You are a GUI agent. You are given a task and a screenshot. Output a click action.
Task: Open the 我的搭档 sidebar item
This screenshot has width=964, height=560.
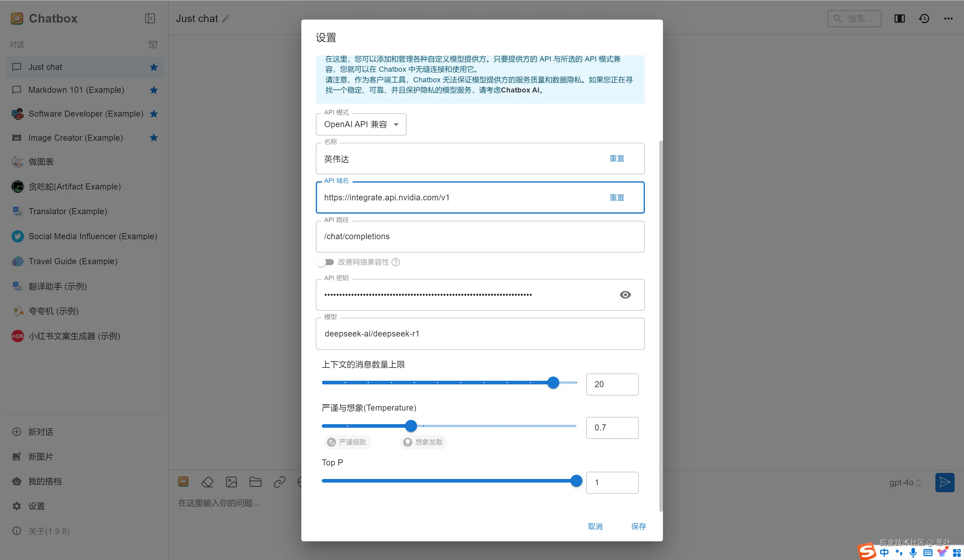[45, 481]
